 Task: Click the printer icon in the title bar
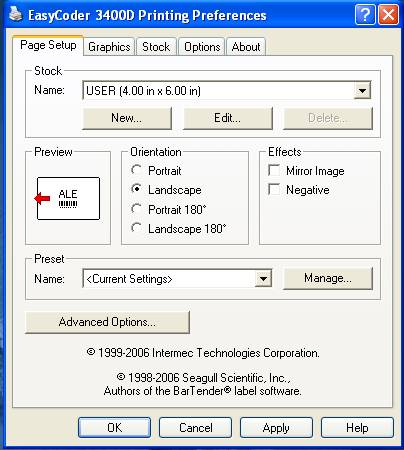[15, 14]
